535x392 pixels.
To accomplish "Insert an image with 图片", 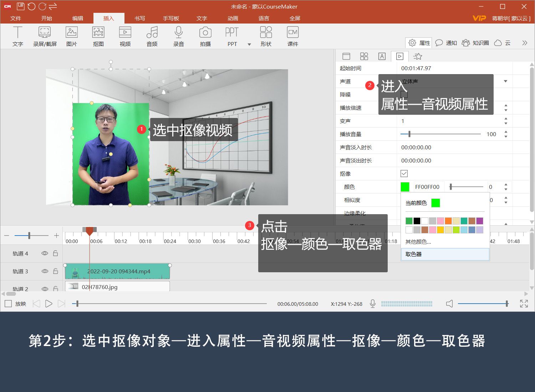I will pyautogui.click(x=72, y=36).
